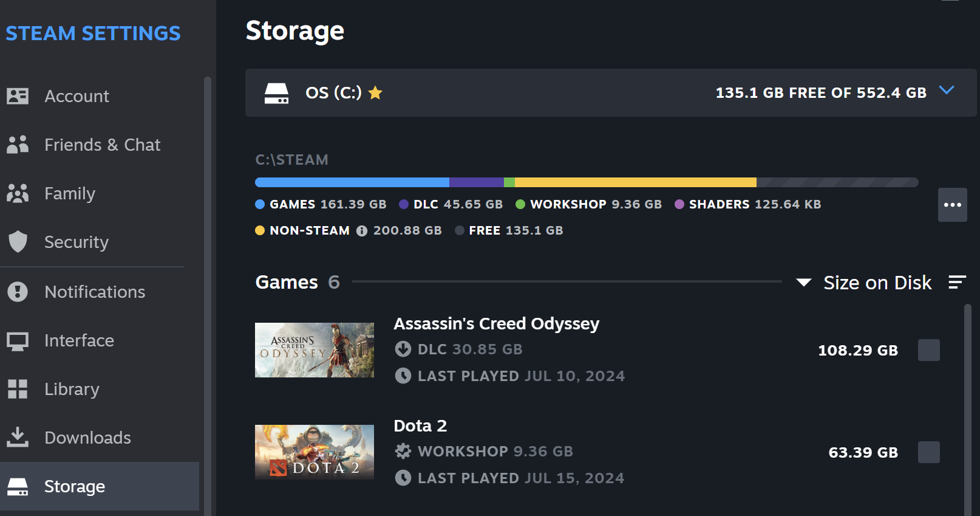Click the Dota 2 game thumbnail
980x516 pixels.
tap(315, 452)
